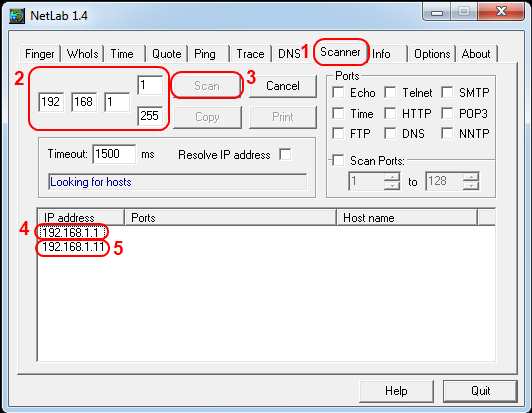Click the Looking for hosts status bar
This screenshot has height=413, width=532.
(177, 182)
